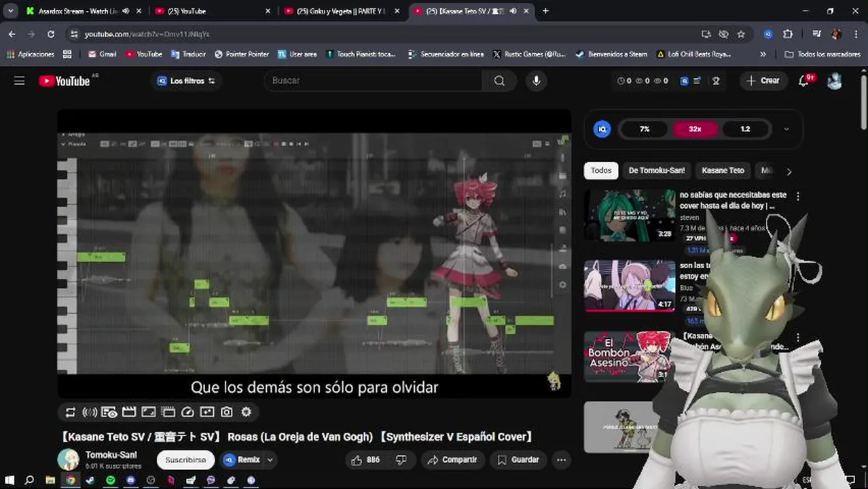Click the search magnifier button

pyautogui.click(x=499, y=81)
